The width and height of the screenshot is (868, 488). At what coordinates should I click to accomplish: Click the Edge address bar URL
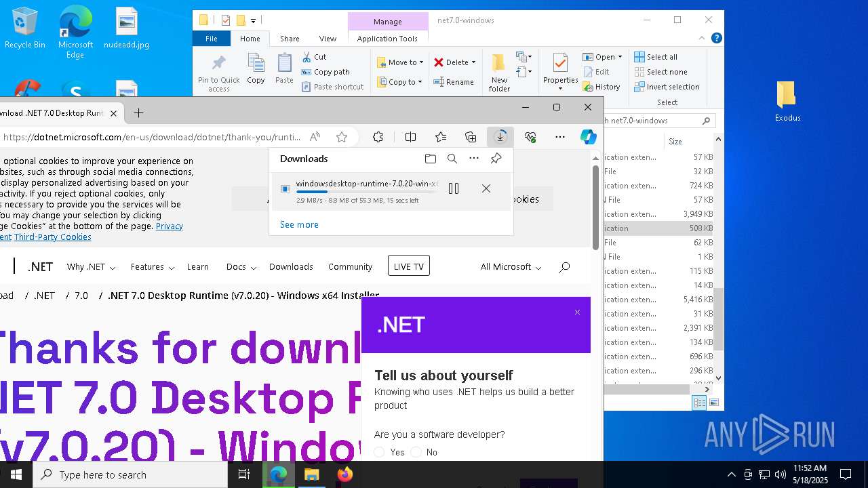click(x=151, y=137)
